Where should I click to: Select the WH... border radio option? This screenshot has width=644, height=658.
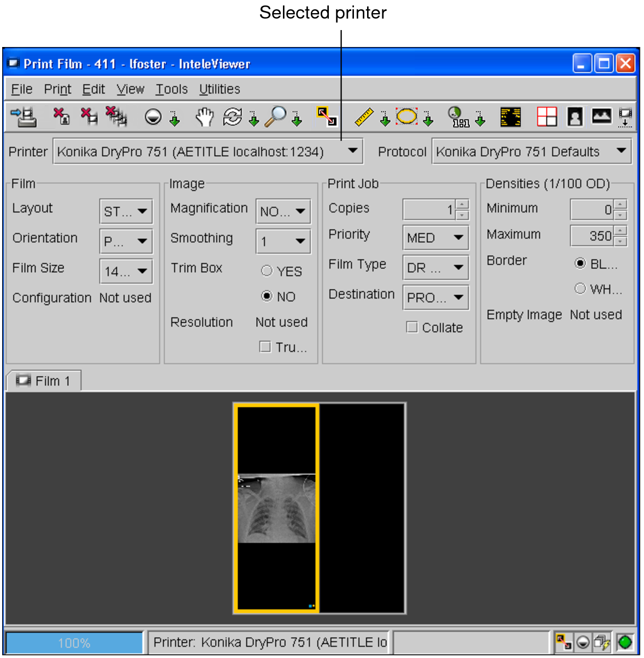click(x=580, y=289)
